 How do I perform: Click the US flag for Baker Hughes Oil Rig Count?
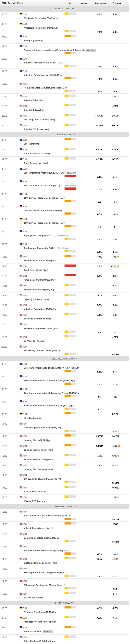pyautogui.click(x=21, y=637)
